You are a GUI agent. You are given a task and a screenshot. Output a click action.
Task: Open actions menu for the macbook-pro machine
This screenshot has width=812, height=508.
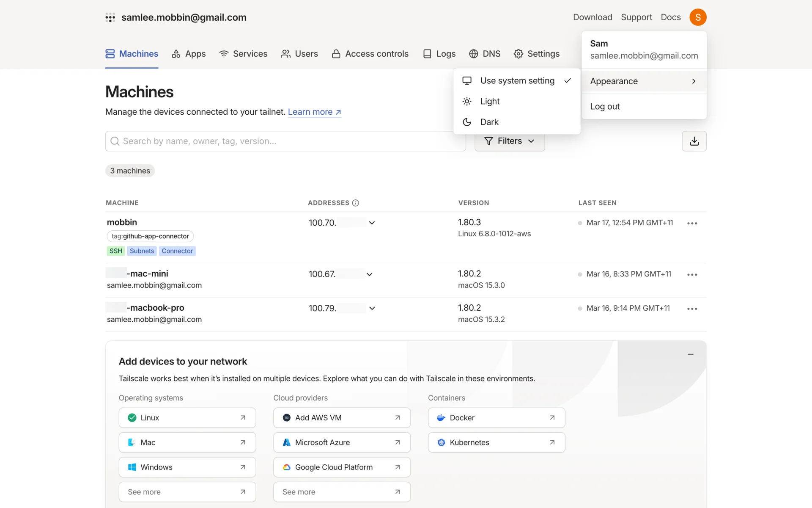pyautogui.click(x=692, y=309)
